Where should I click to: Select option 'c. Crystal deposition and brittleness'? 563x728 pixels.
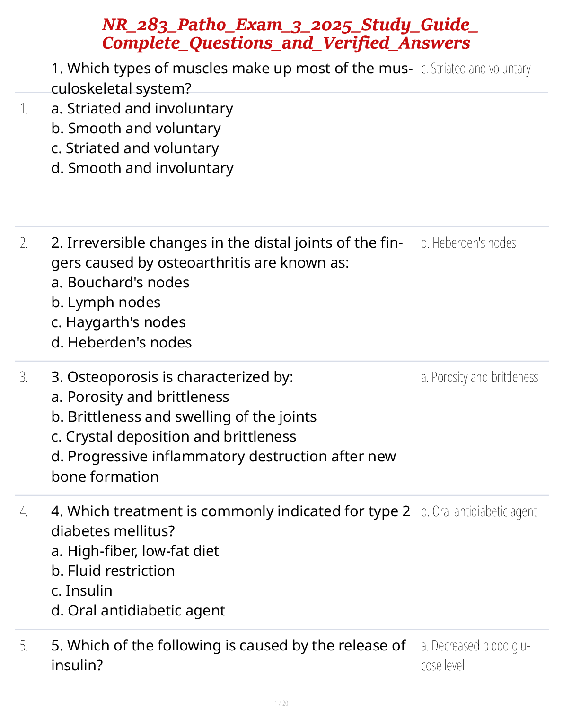click(x=174, y=437)
